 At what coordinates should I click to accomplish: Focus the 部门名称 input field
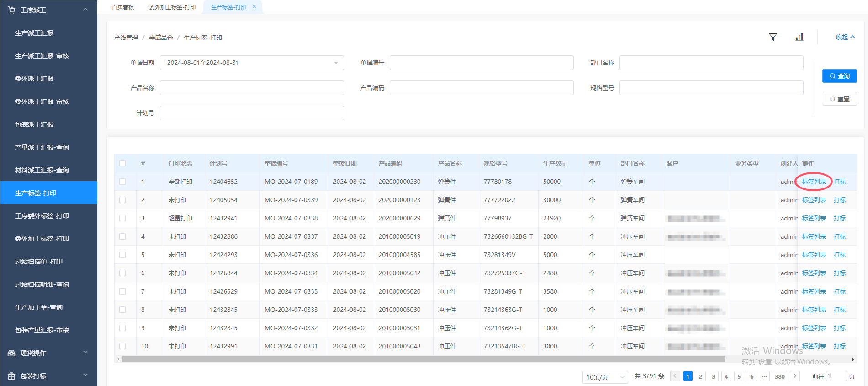coord(711,63)
